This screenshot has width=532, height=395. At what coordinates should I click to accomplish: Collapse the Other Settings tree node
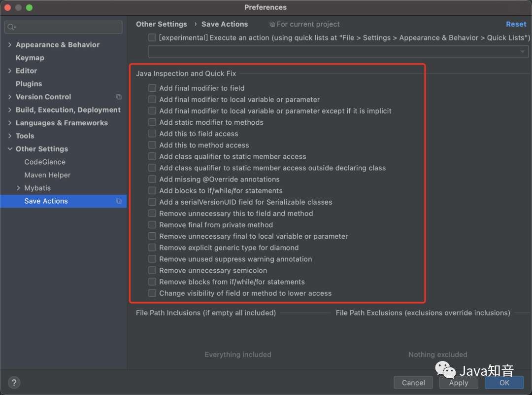[10, 149]
